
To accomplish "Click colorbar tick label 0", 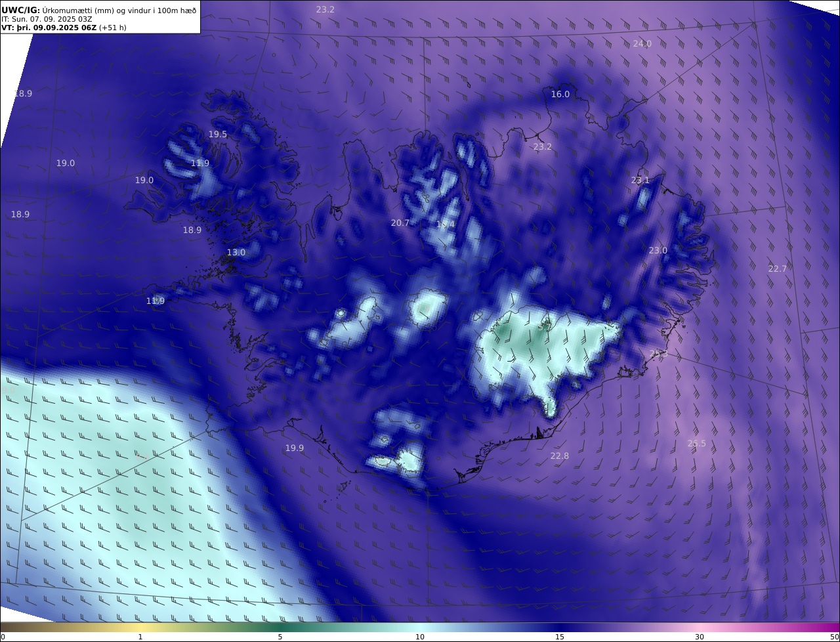I will coord(3,637).
